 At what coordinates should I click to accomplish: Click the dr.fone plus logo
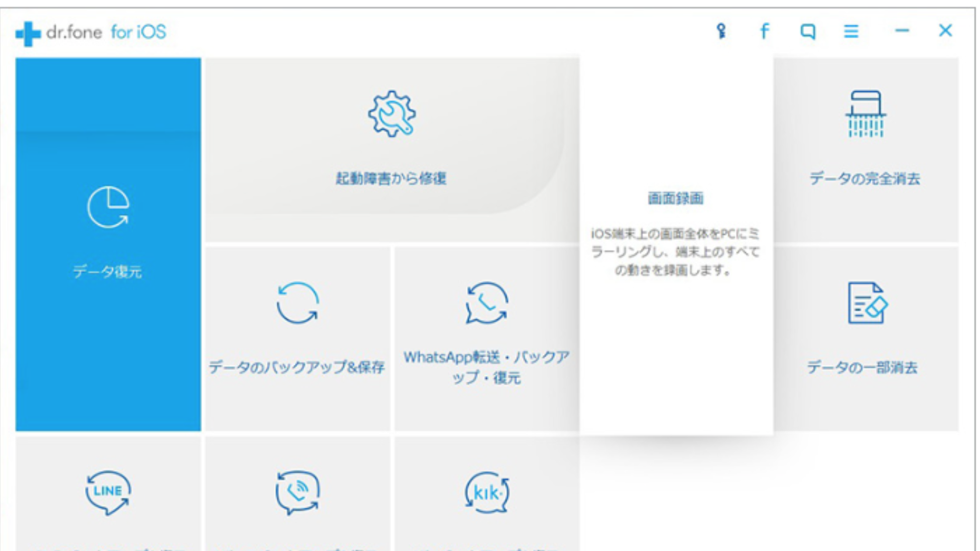[28, 34]
